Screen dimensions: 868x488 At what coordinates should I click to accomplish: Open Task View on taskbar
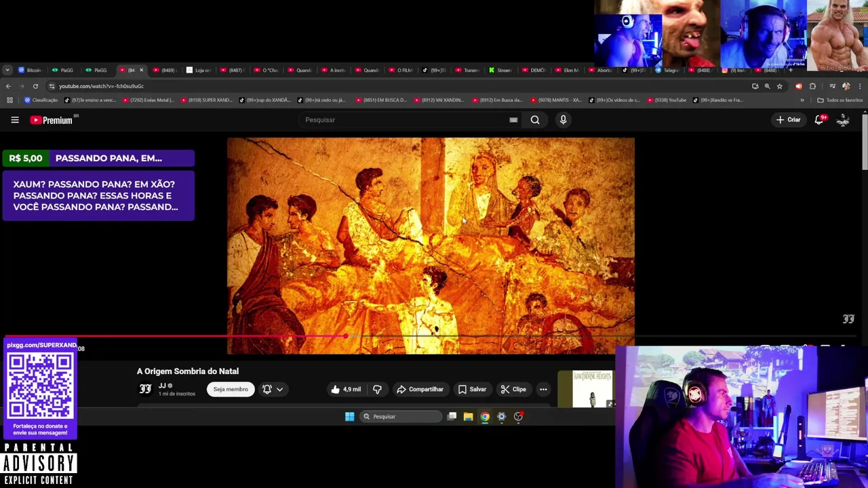pyautogui.click(x=452, y=417)
